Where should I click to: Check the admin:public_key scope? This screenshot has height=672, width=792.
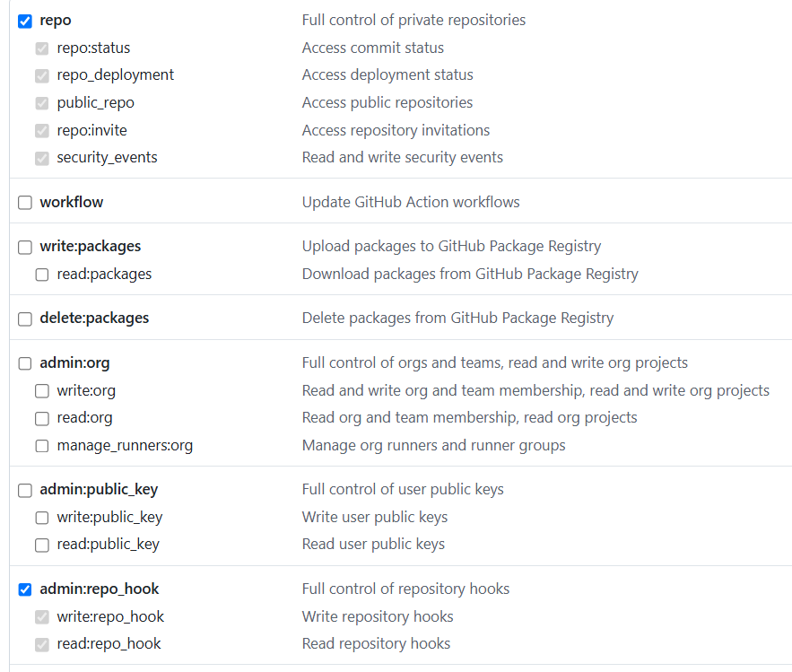click(25, 490)
